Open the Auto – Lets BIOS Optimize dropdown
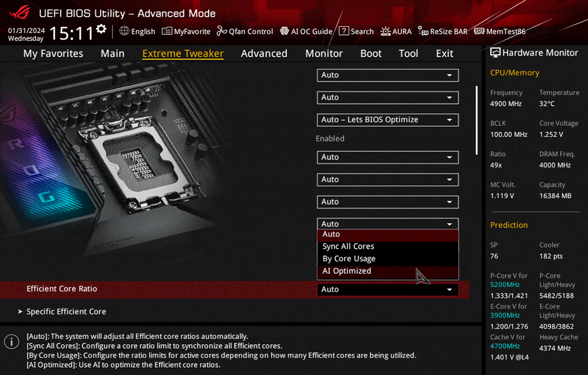This screenshot has height=375, width=588. 387,120
